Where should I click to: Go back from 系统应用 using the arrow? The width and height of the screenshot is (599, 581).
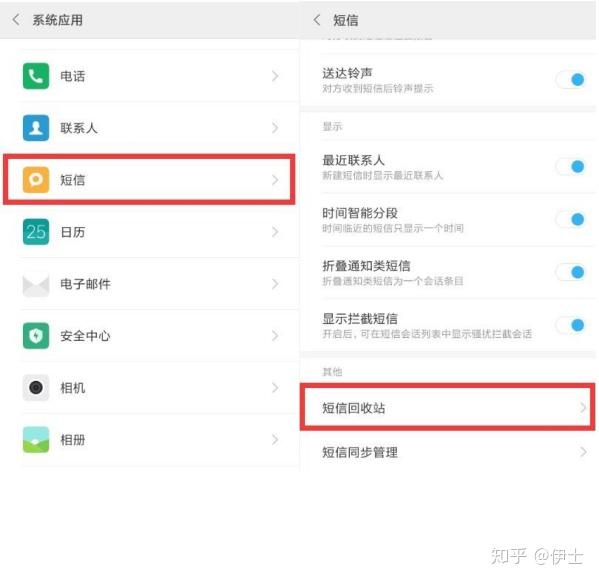(16, 19)
